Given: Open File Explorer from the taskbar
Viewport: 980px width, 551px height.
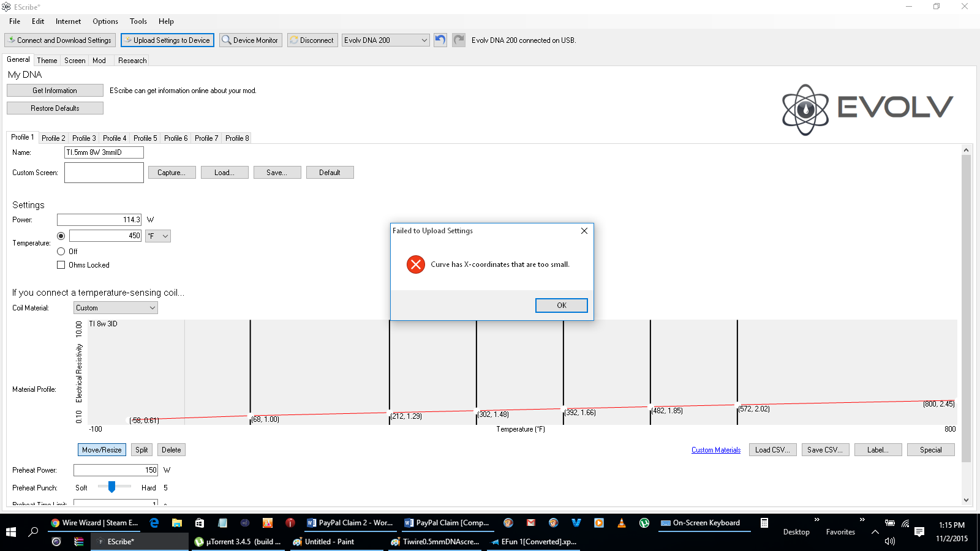Looking at the screenshot, I should tap(177, 523).
